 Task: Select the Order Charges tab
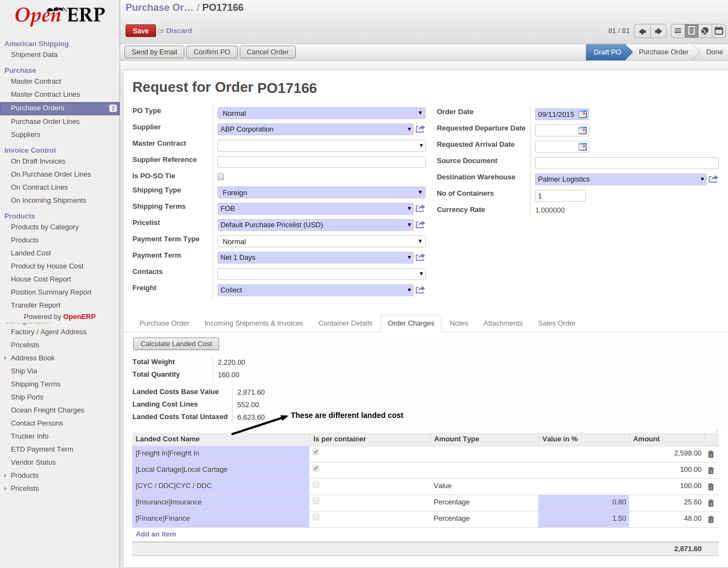click(x=411, y=323)
